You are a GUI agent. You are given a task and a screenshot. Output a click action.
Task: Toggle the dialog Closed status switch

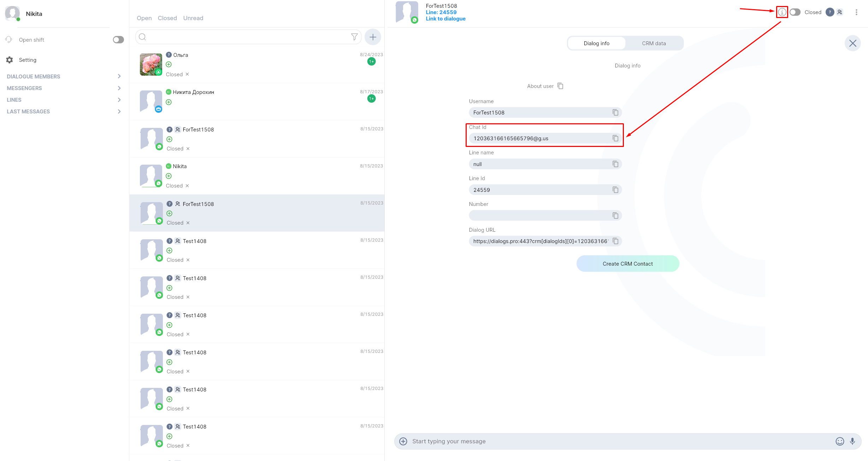pyautogui.click(x=795, y=12)
